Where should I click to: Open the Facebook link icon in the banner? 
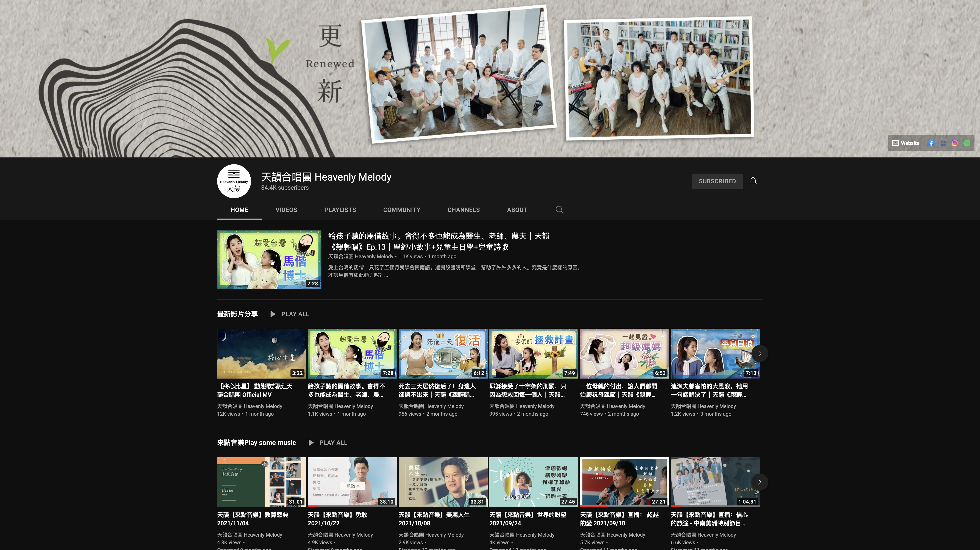click(931, 143)
